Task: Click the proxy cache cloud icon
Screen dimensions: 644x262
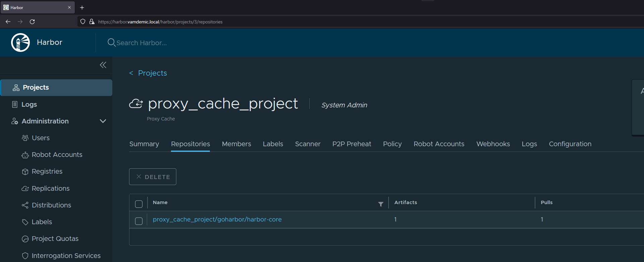Action: (x=136, y=104)
